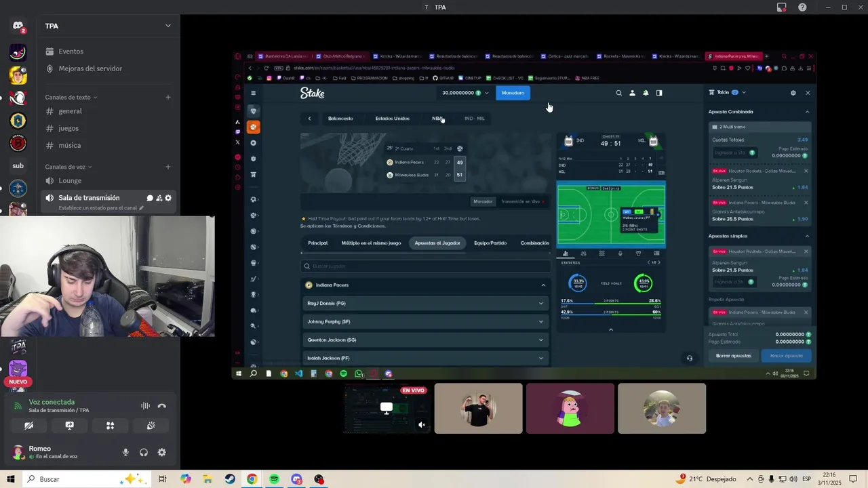
Task: Collapse Apuesta Combinada section in stream
Action: pos(807,112)
